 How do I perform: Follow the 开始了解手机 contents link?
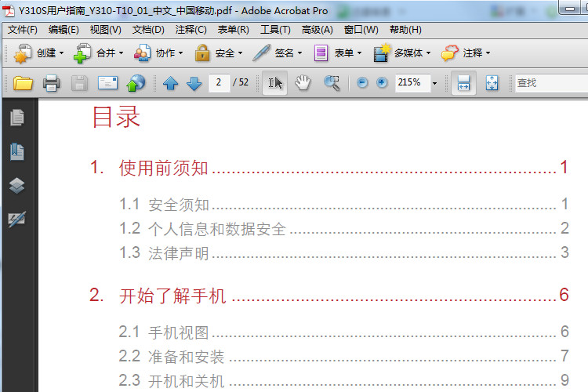coord(172,296)
